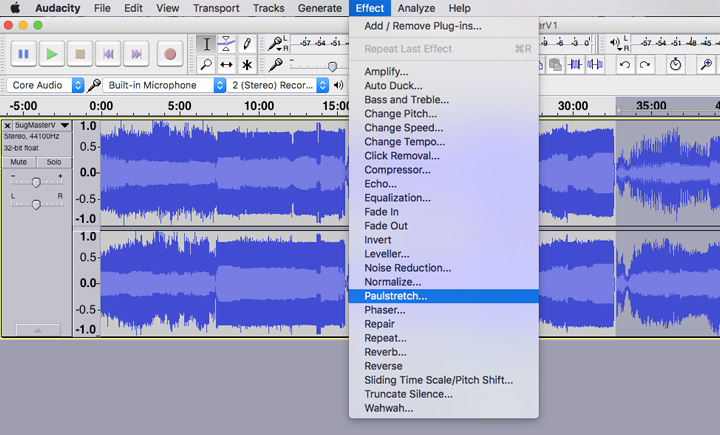The image size is (720, 435).
Task: Close the SugMasterV track with X
Action: tap(7, 125)
